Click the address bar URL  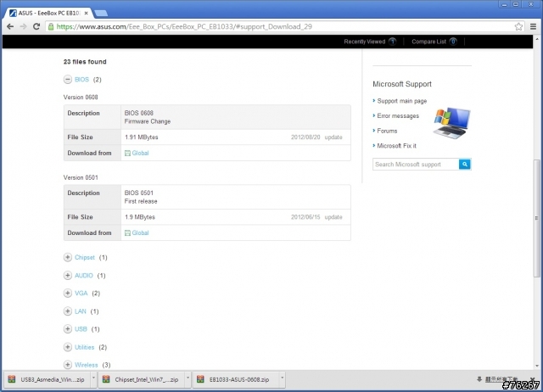pyautogui.click(x=184, y=26)
